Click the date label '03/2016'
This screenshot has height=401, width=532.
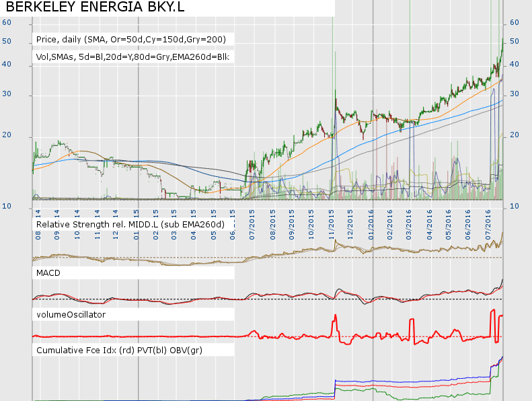point(409,225)
